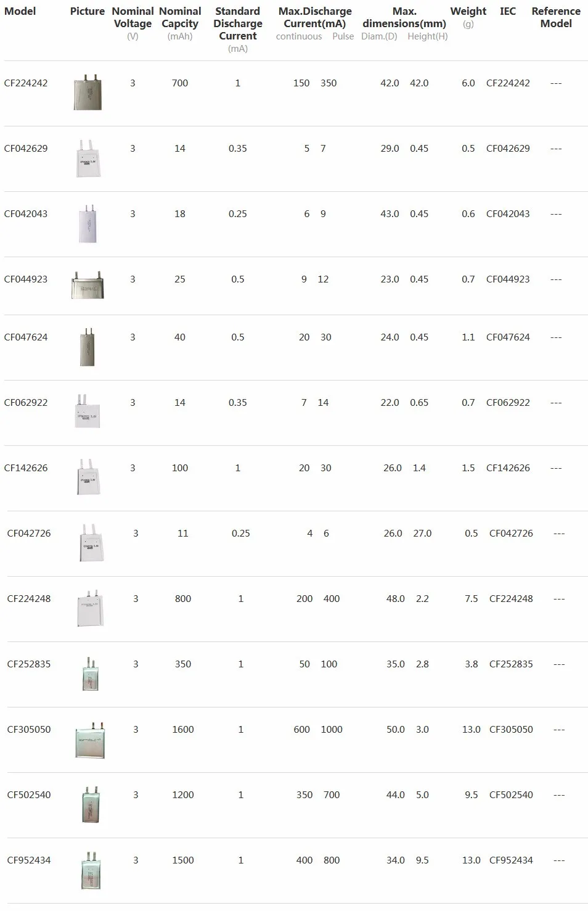This screenshot has width=588, height=911.
Task: Select the CF042043 battery image
Action: pyautogui.click(x=88, y=224)
